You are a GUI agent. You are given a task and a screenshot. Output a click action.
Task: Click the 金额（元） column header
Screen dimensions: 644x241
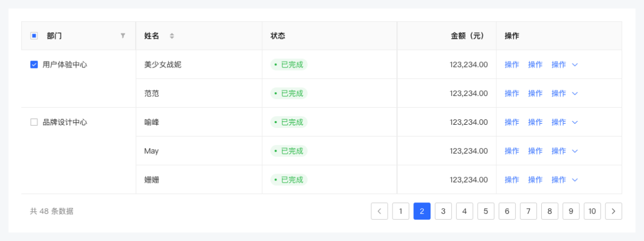point(467,36)
